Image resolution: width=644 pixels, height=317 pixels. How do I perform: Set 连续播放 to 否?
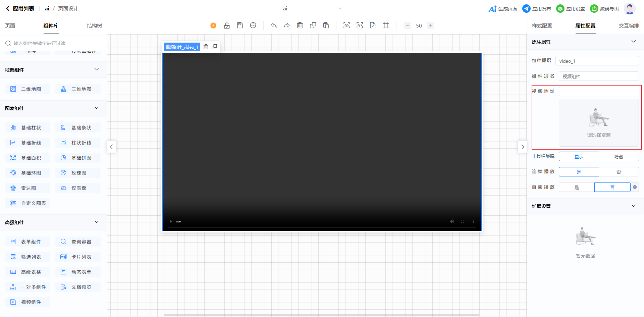pos(619,172)
